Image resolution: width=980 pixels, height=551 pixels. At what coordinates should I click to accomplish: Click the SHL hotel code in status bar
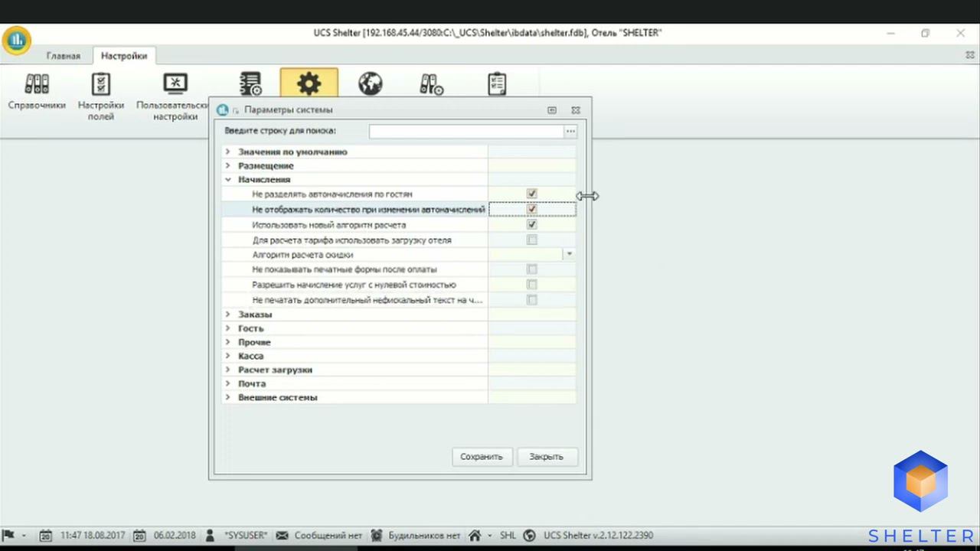point(508,536)
